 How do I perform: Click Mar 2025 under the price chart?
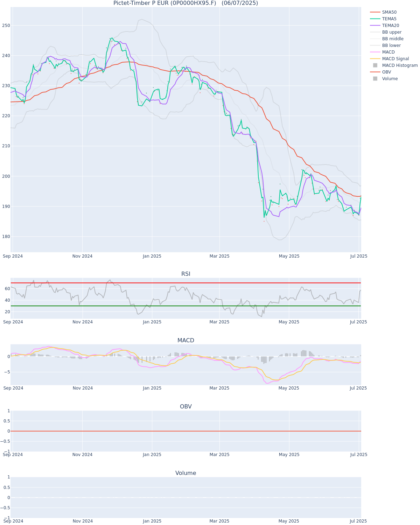[x=219, y=256]
